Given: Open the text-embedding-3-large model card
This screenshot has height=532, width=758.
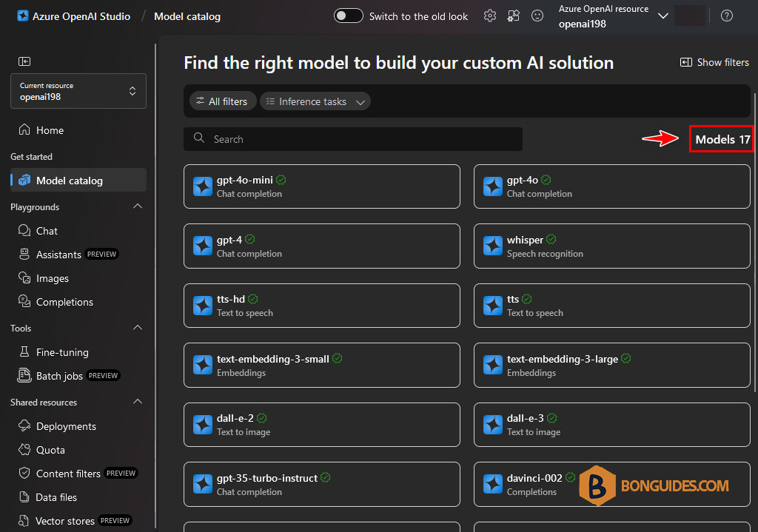Looking at the screenshot, I should click(x=612, y=366).
